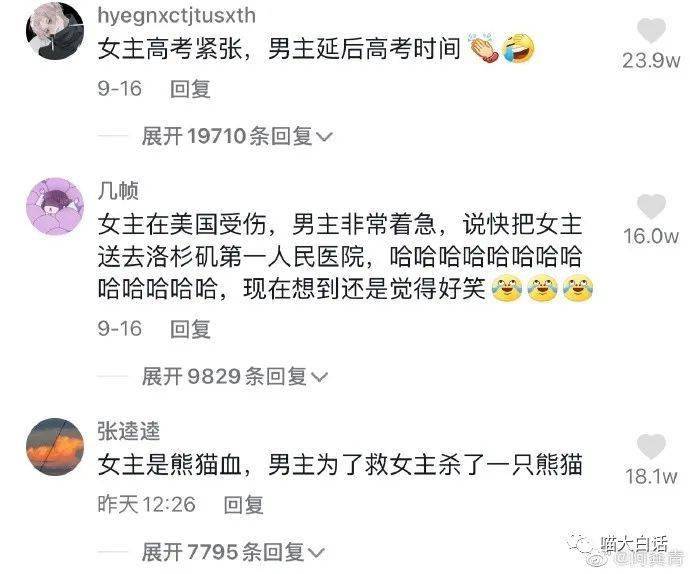The image size is (690, 574).
Task: Open 张逵逵's sunset avatar
Action: (55, 447)
